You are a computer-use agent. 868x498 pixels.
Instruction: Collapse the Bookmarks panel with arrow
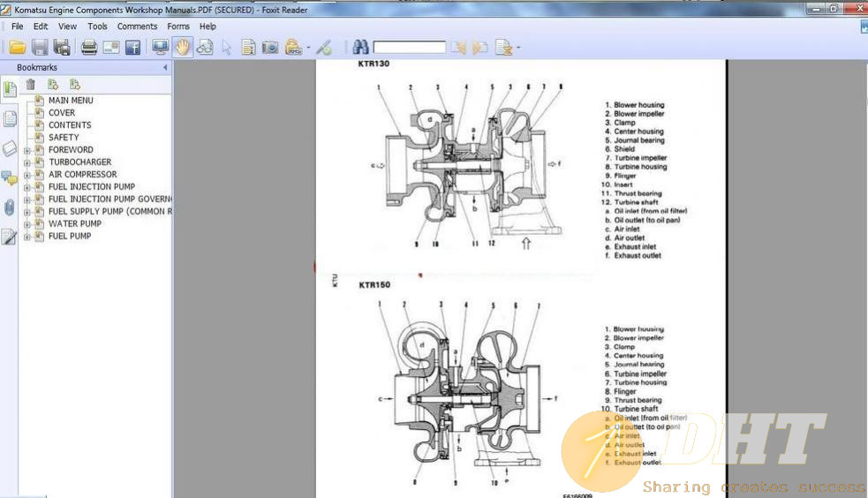click(165, 67)
